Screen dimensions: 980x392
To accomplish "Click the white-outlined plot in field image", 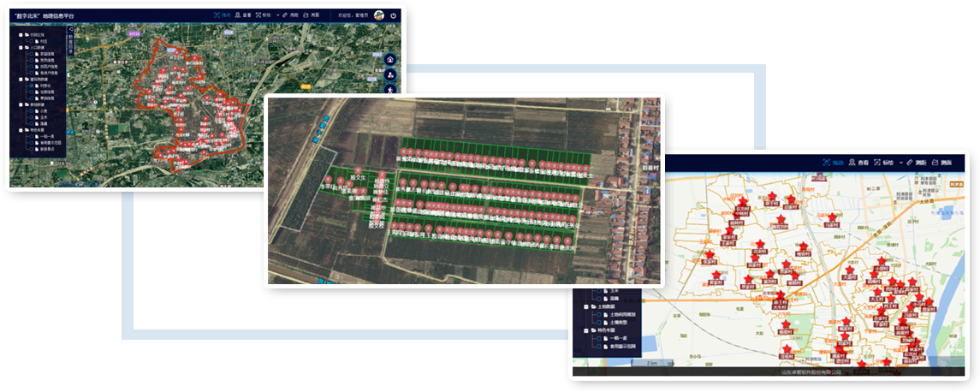I will click(x=309, y=191).
